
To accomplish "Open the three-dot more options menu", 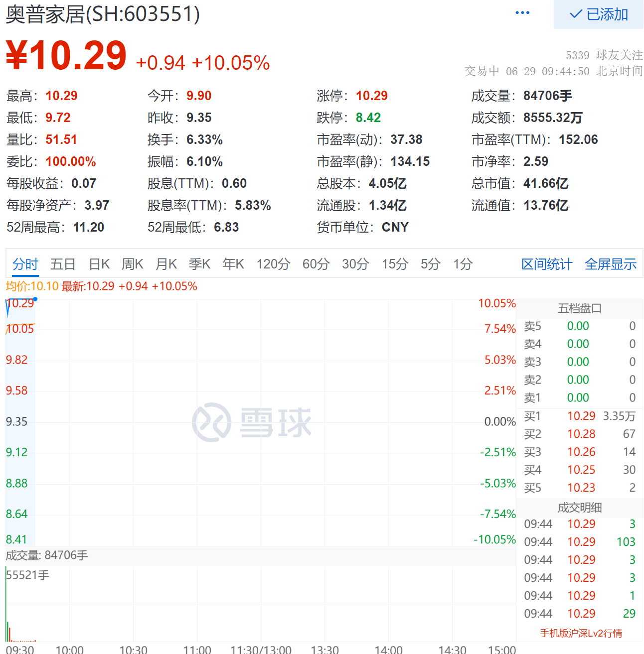I will [522, 13].
